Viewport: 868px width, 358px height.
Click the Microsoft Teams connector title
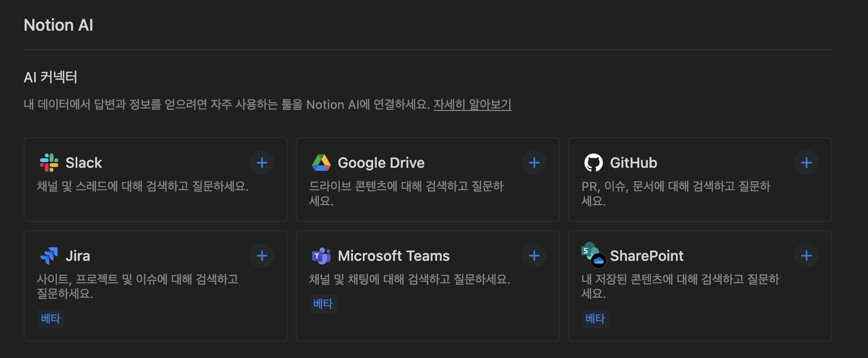point(394,256)
